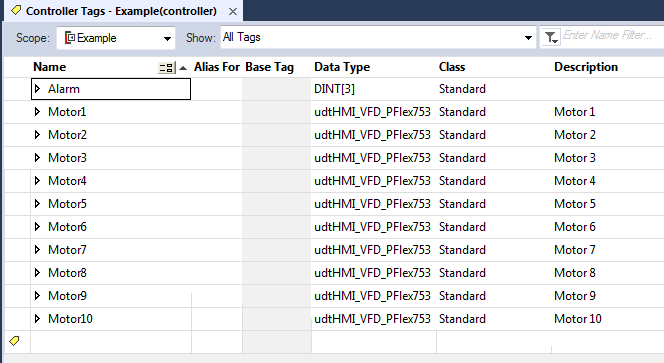Click the Name column grouping icon
Viewport: 664px width, 363px height.
166,68
